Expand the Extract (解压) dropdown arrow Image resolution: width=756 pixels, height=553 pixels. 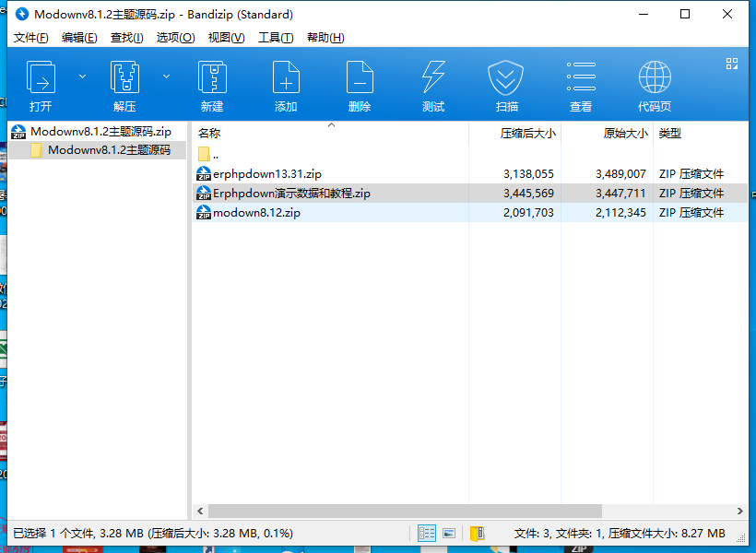(166, 76)
